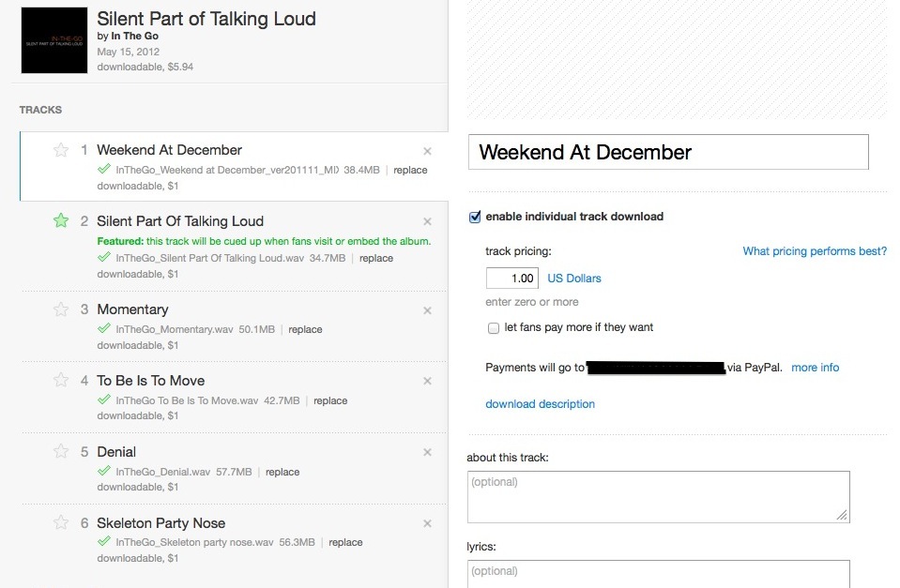Screen dimensions: 900x588
Task: Open What pricing performs best? help
Action: [814, 251]
